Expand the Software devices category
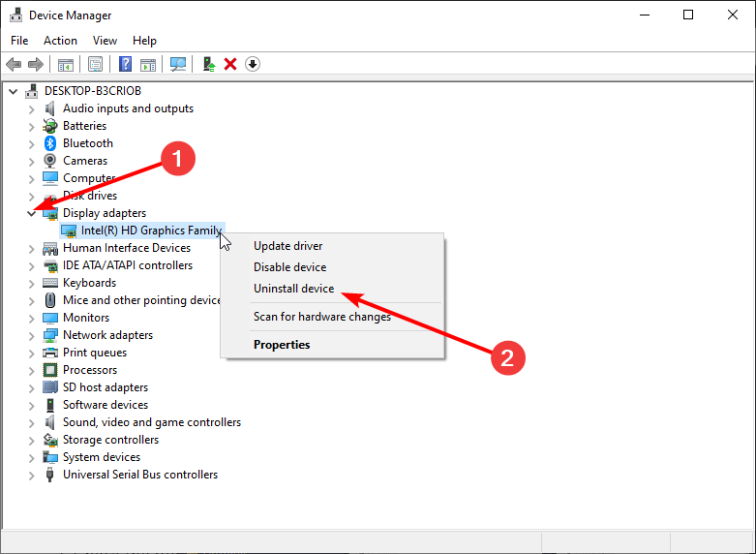756x554 pixels. pos(32,406)
